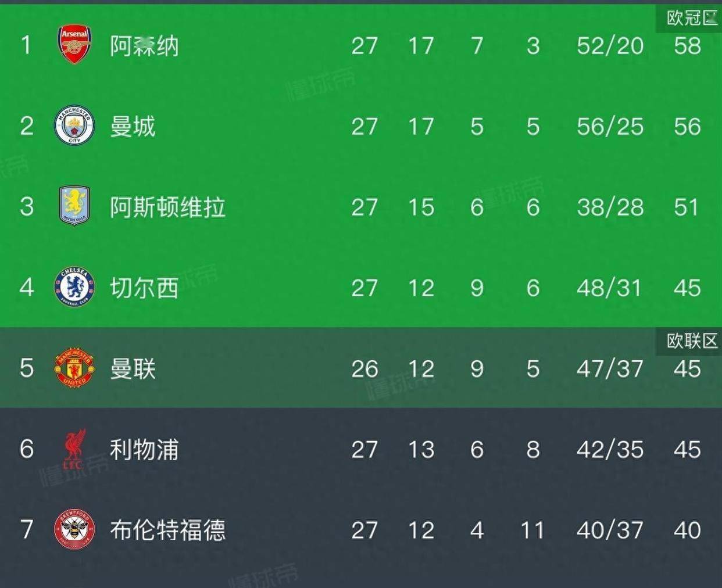Image resolution: width=722 pixels, height=588 pixels.
Task: Tap the 曼联 team name
Action: [133, 369]
